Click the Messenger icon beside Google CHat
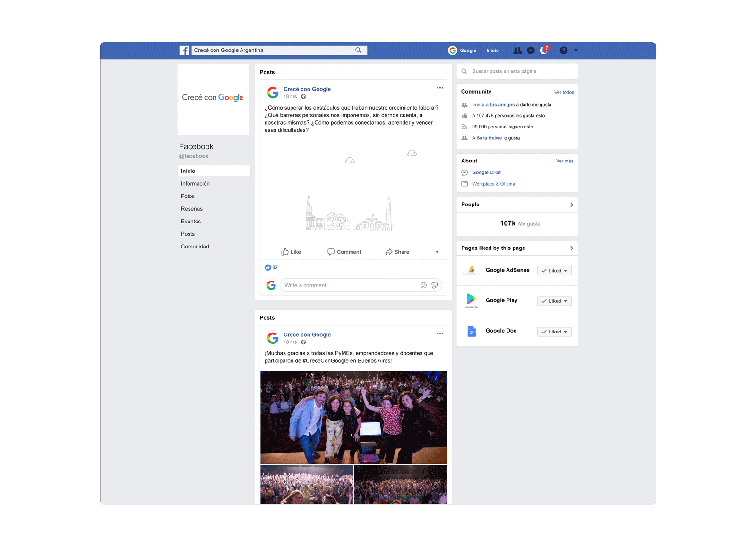The height and width of the screenshot is (547, 756). (464, 172)
